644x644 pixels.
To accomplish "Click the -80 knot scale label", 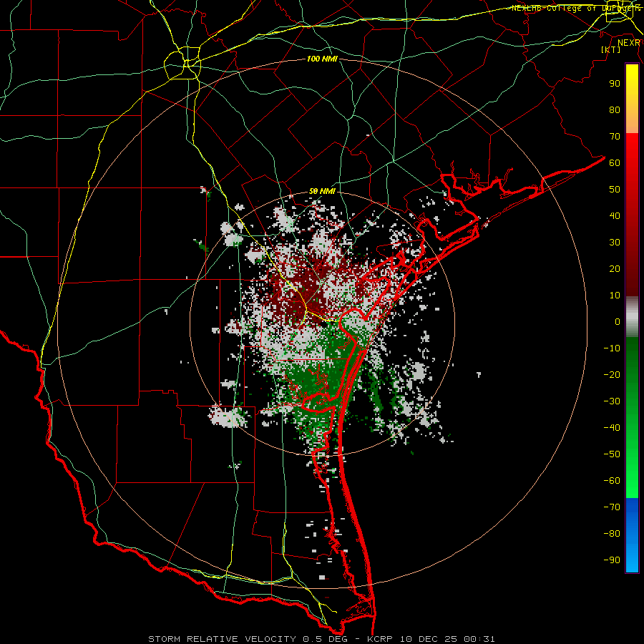I will 612,534.
